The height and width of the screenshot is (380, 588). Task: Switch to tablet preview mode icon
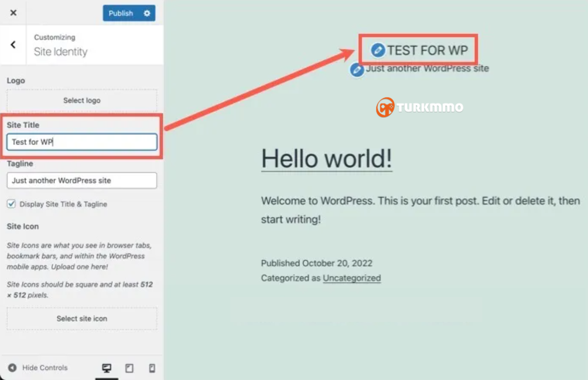click(x=129, y=368)
